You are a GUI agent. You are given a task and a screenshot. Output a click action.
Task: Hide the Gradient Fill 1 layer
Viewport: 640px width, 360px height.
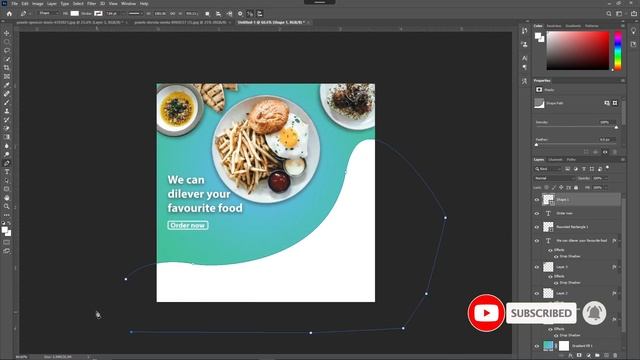coord(537,346)
